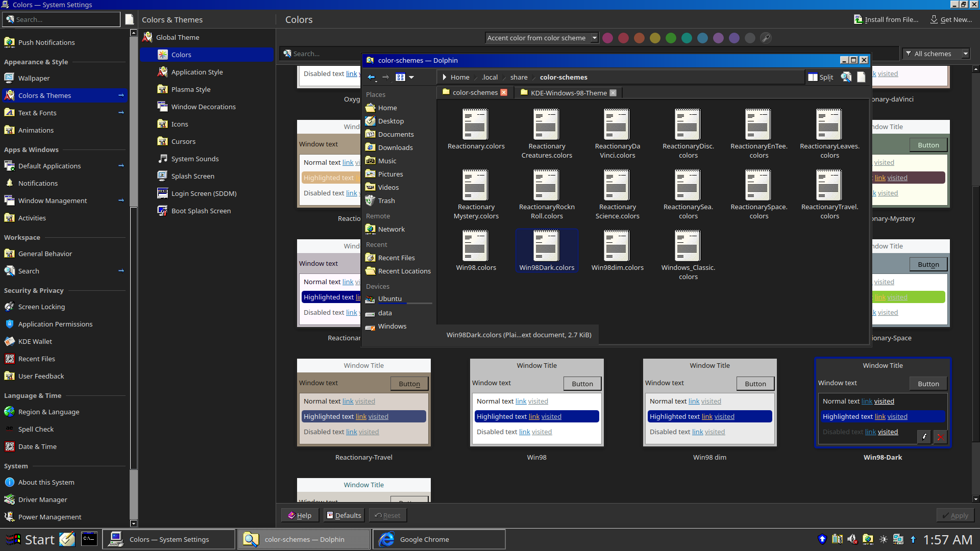This screenshot has height=551, width=980.
Task: Expand Dolphin's view mode dropdown arrow
Action: [x=411, y=78]
